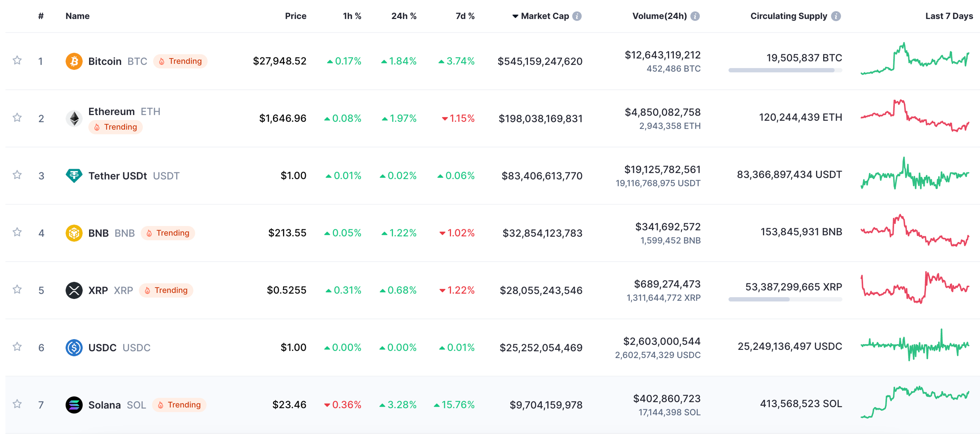Screen dimensions: 980x434
Task: Favorite BNB using its star icon
Action: point(17,232)
